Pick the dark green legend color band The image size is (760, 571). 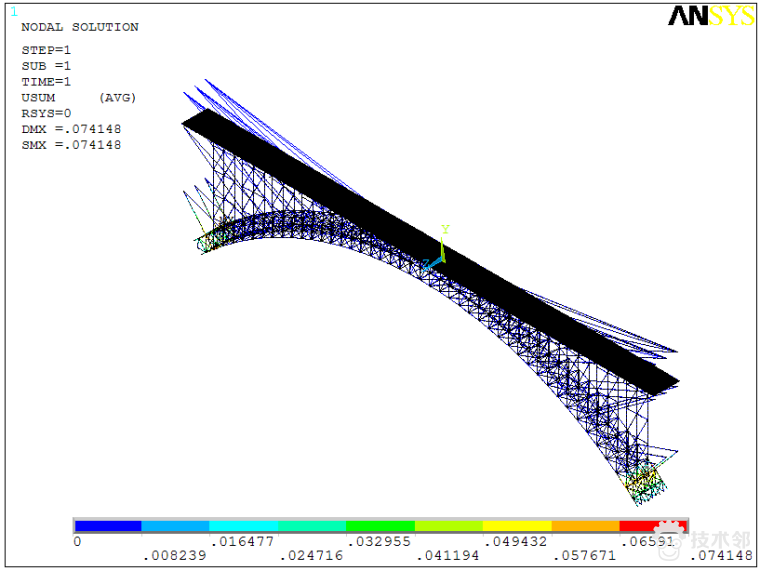pyautogui.click(x=380, y=525)
